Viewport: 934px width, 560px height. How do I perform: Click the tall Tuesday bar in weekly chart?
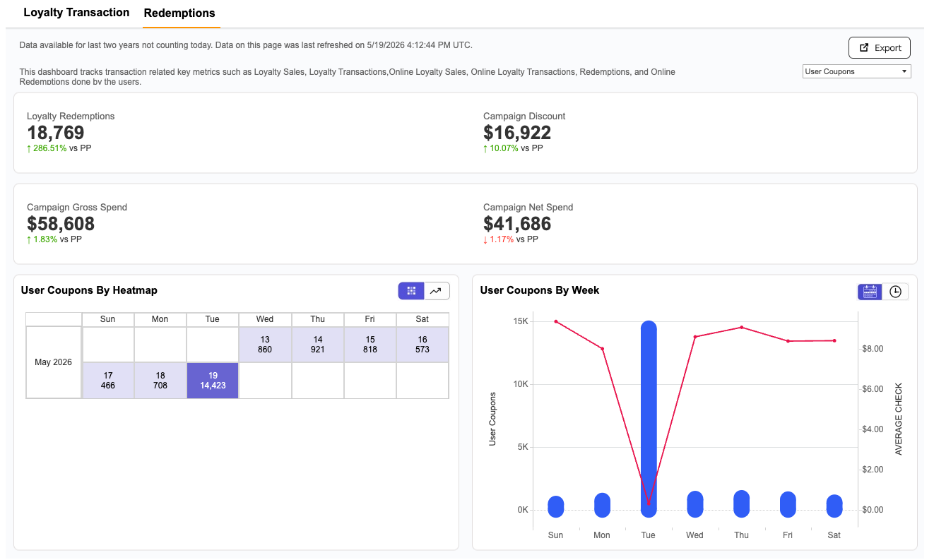pos(649,419)
